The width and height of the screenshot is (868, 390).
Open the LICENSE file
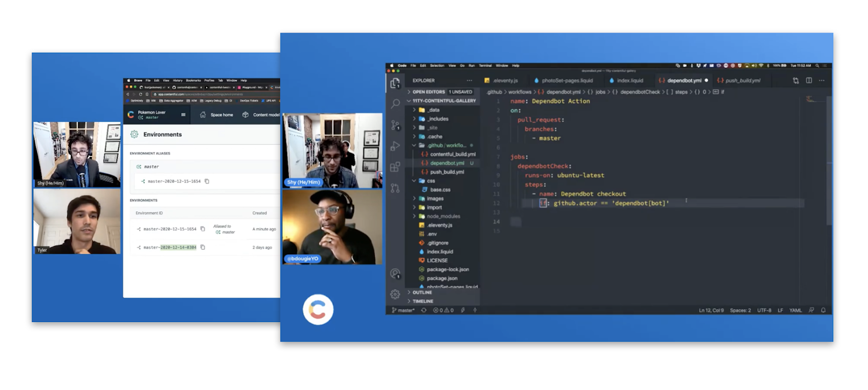pyautogui.click(x=433, y=260)
